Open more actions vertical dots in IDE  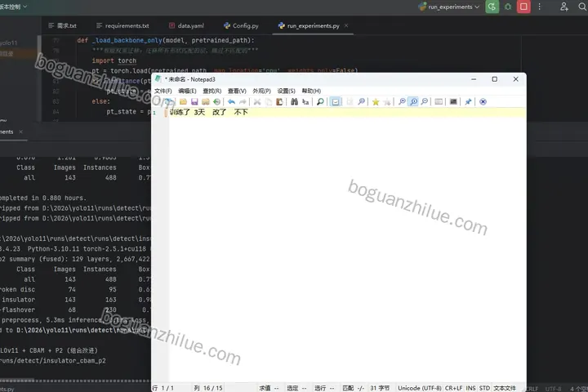[x=539, y=7]
